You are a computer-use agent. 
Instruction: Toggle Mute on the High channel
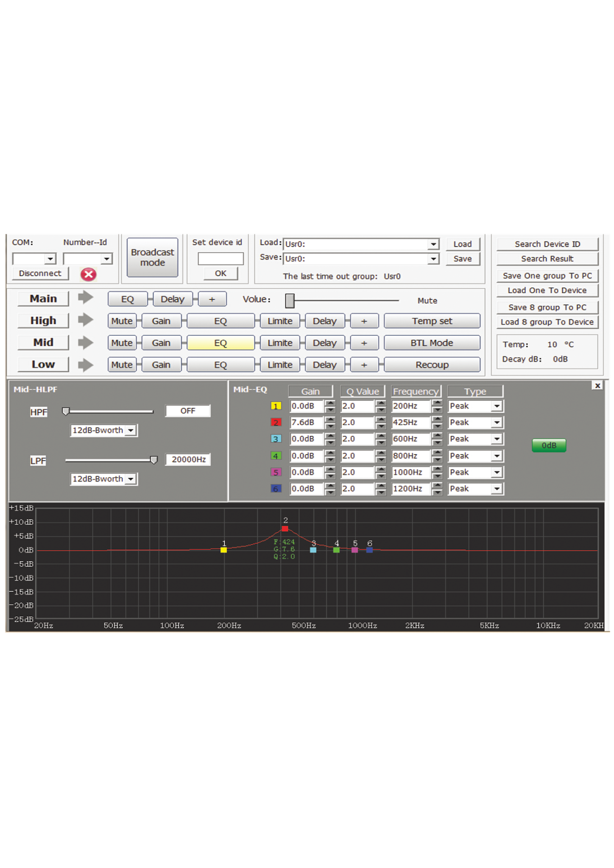[x=122, y=321]
